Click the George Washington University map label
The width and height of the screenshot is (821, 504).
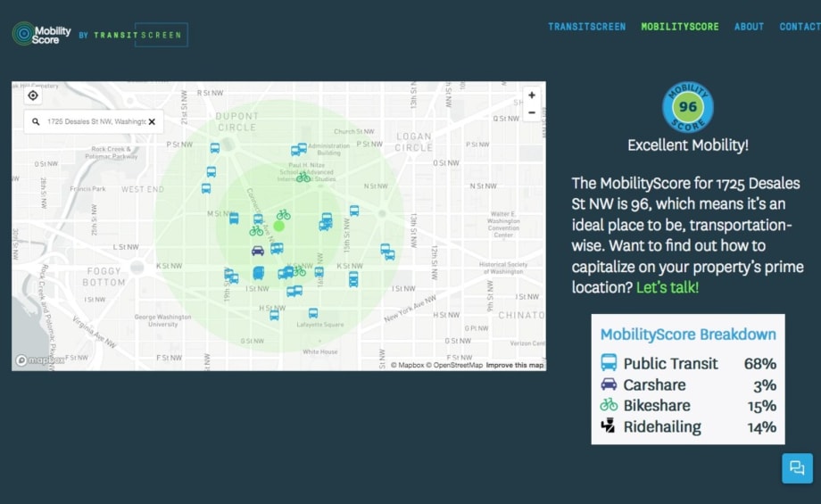[x=162, y=320]
